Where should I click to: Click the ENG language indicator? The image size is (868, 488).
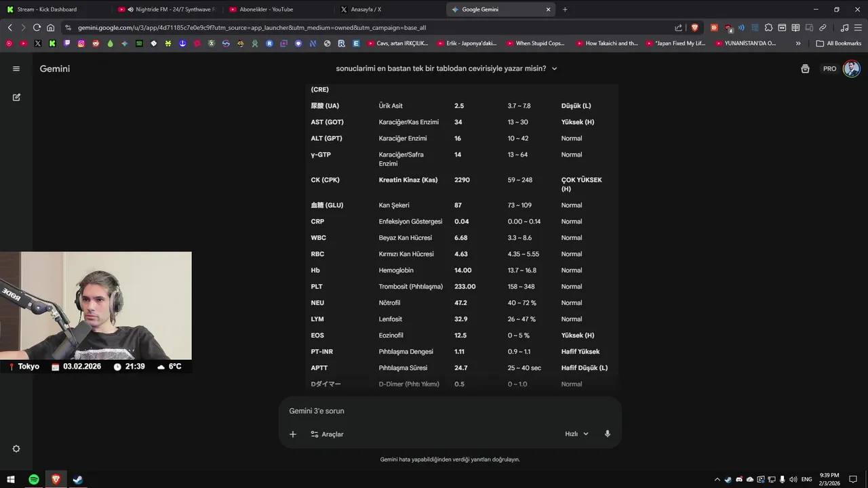pos(807,479)
